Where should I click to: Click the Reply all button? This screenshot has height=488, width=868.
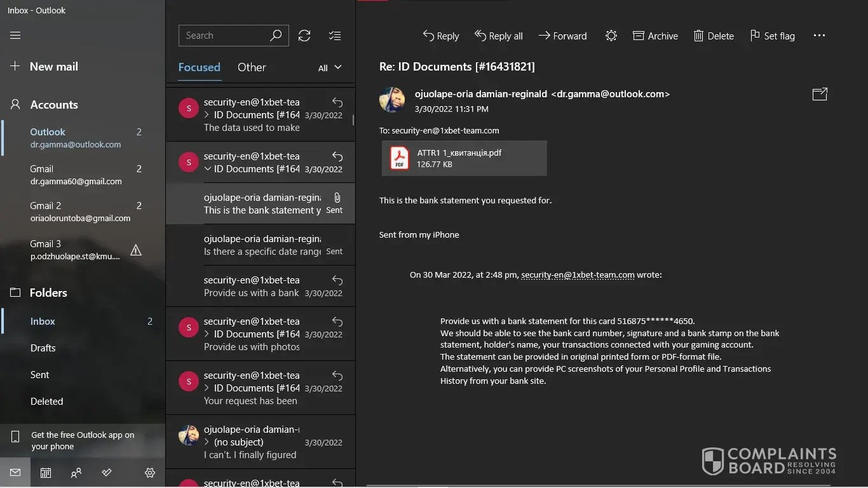tap(499, 36)
